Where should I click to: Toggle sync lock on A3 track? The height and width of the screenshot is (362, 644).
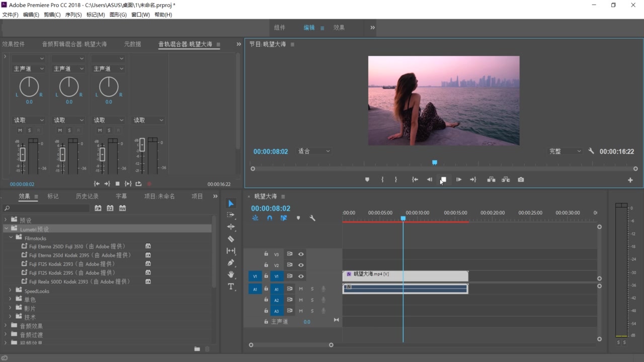(x=290, y=311)
